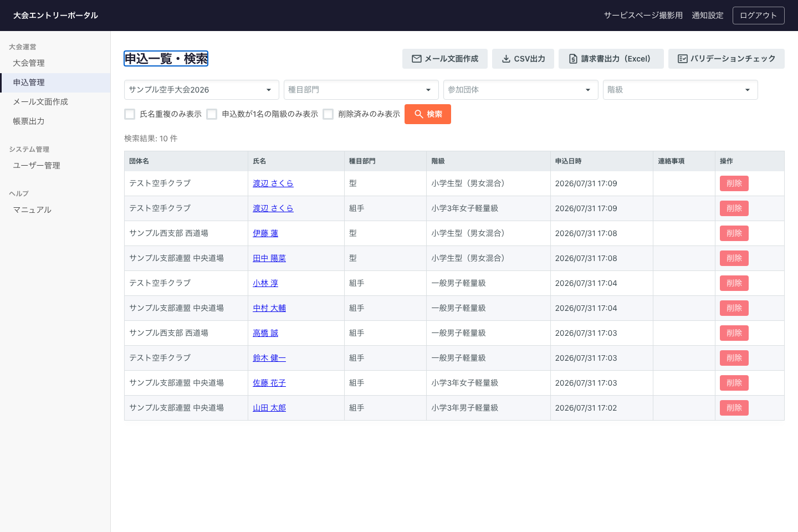Click 小学3年女子軽量級 in 佐藤 花子's row
798x532 pixels.
(x=464, y=383)
